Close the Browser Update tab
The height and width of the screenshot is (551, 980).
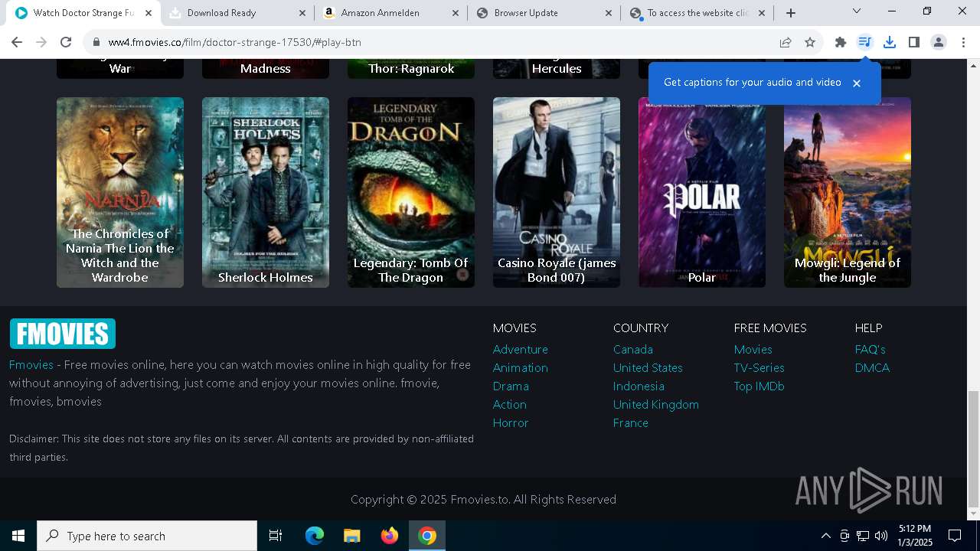pyautogui.click(x=609, y=13)
